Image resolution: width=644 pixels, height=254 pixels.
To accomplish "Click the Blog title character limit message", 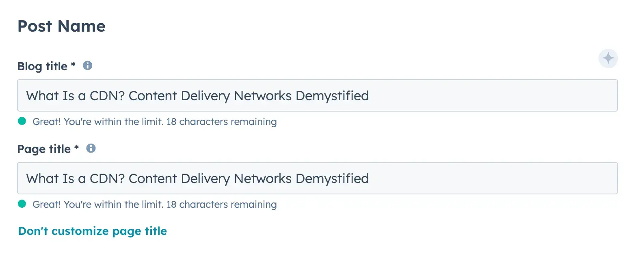I will coord(154,122).
